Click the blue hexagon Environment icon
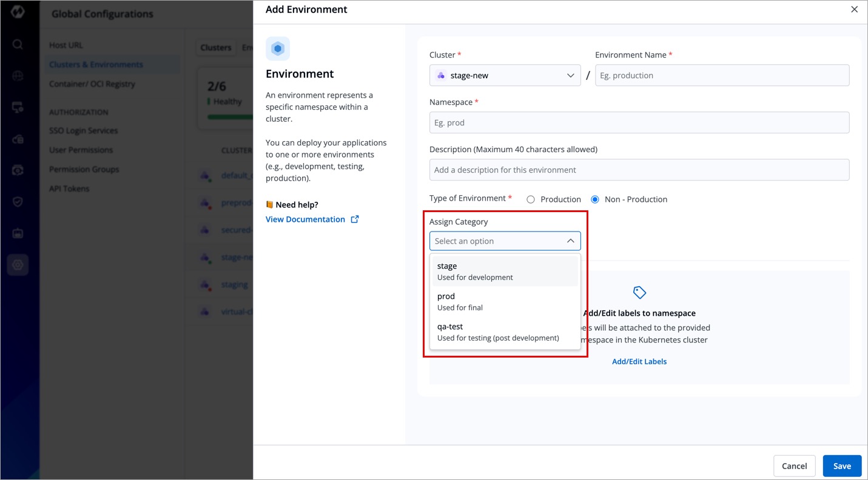Image resolution: width=868 pixels, height=480 pixels. pos(278,48)
